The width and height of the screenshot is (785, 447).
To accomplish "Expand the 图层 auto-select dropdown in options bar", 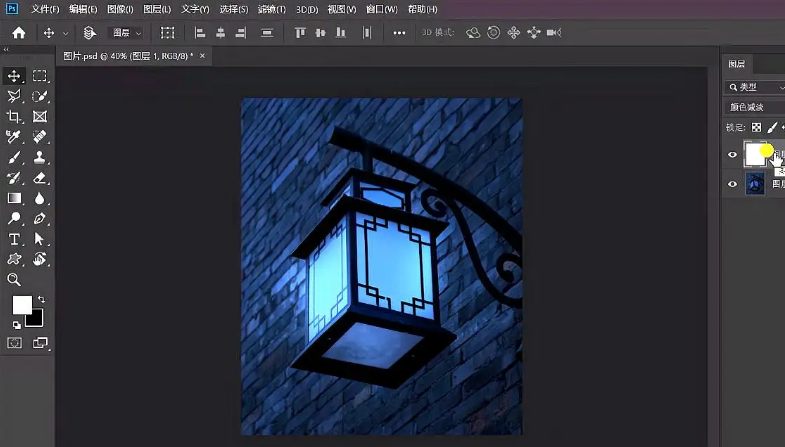I will [x=126, y=33].
